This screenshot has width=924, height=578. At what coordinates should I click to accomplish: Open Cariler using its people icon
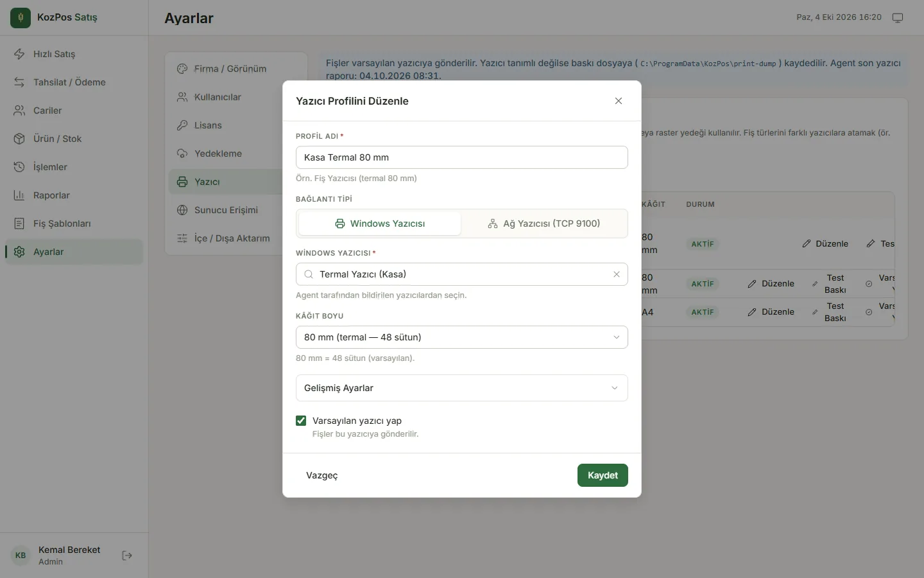(19, 110)
